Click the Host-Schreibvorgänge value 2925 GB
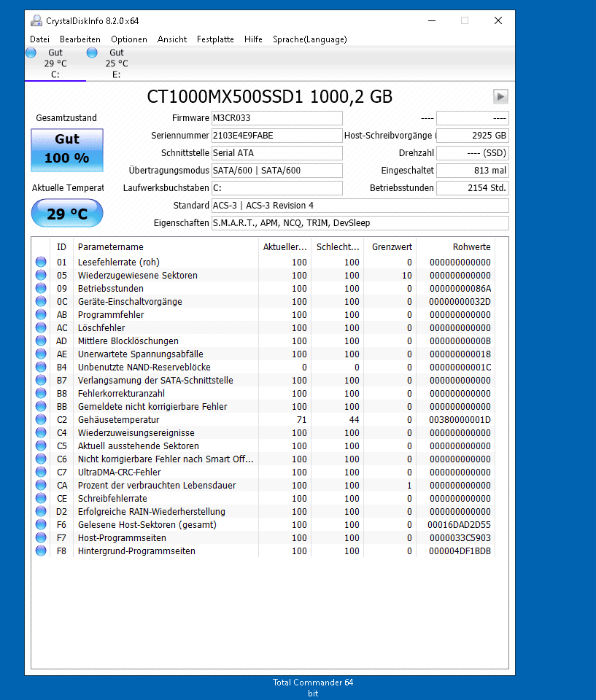The width and height of the screenshot is (596, 700). tap(473, 136)
